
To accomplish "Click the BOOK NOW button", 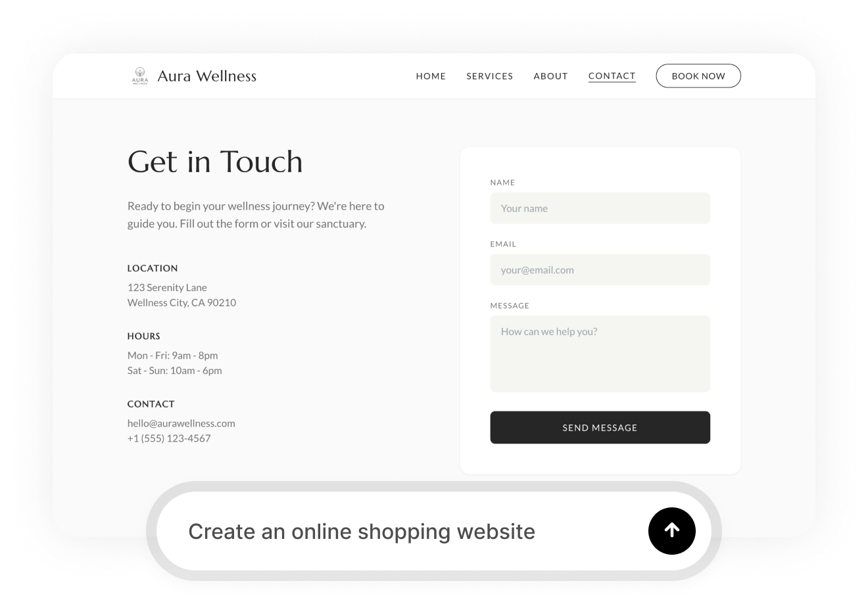I will click(698, 76).
